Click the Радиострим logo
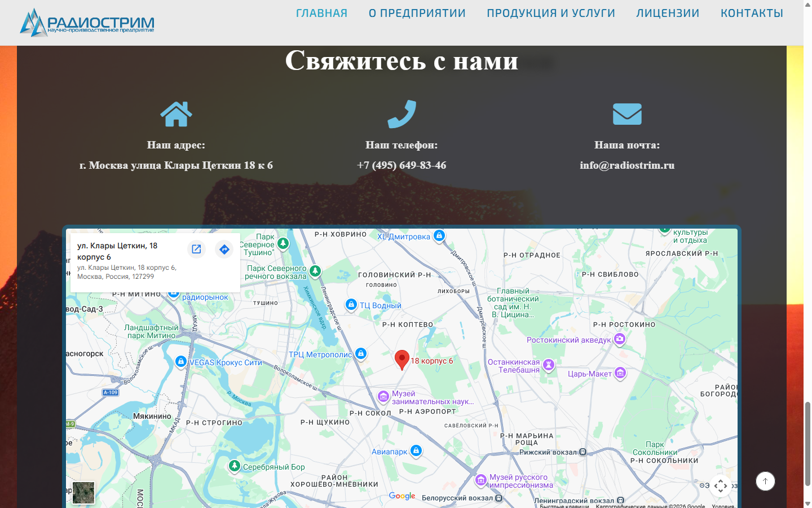The image size is (812, 508). [87, 23]
